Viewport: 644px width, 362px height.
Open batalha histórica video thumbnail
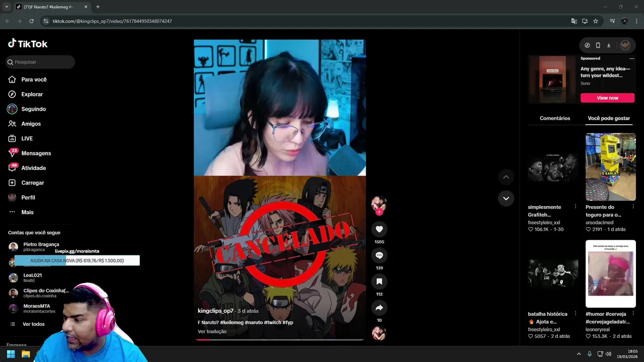click(553, 274)
